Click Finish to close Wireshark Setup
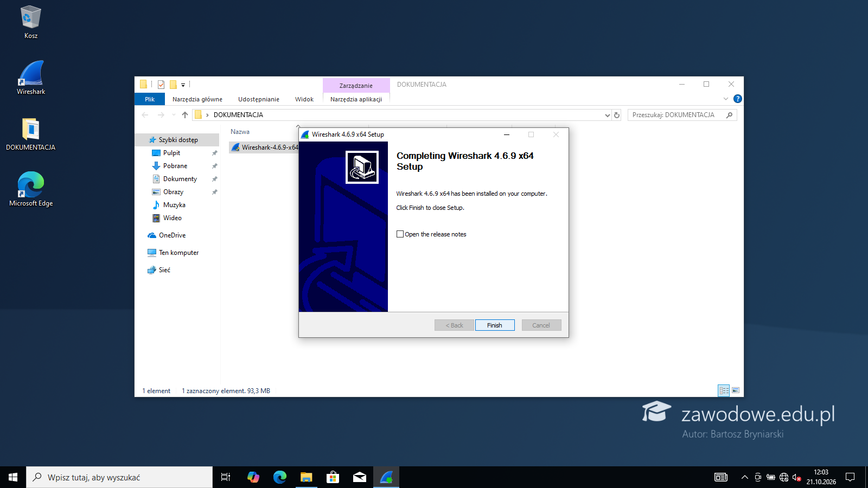868x488 pixels. [495, 325]
